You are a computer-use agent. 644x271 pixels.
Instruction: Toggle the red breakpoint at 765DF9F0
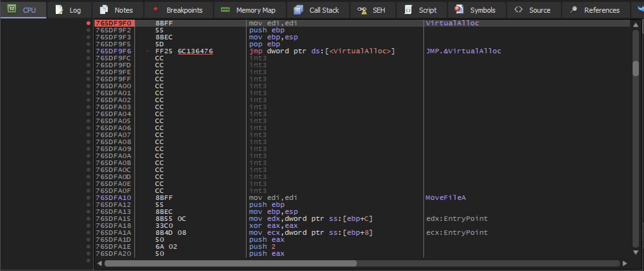pyautogui.click(x=88, y=23)
